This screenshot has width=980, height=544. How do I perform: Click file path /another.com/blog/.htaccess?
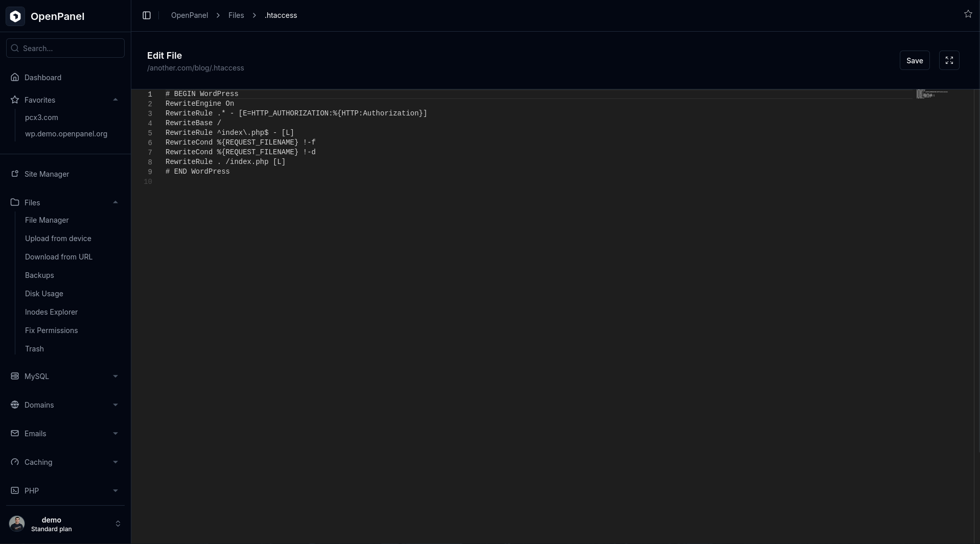point(195,68)
